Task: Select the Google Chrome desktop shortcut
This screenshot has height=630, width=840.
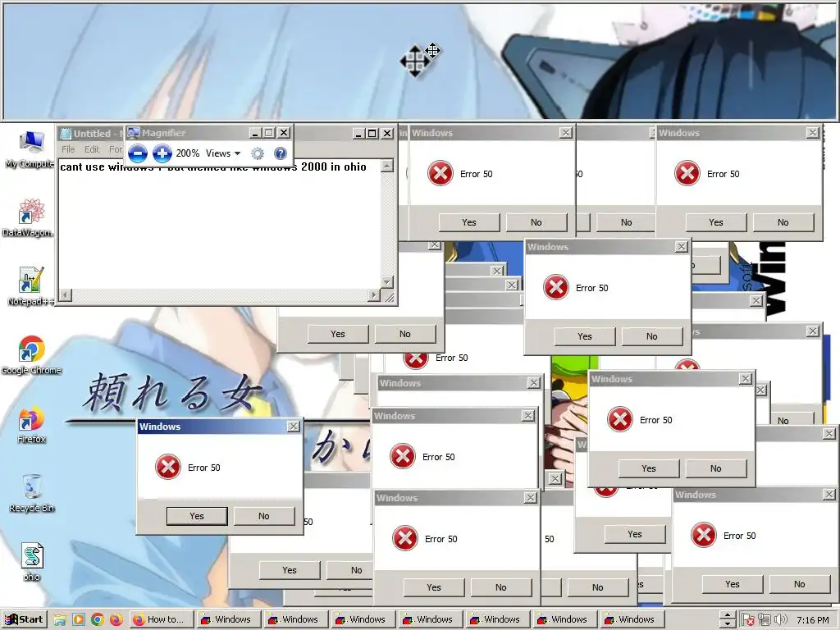Action: 31,355
